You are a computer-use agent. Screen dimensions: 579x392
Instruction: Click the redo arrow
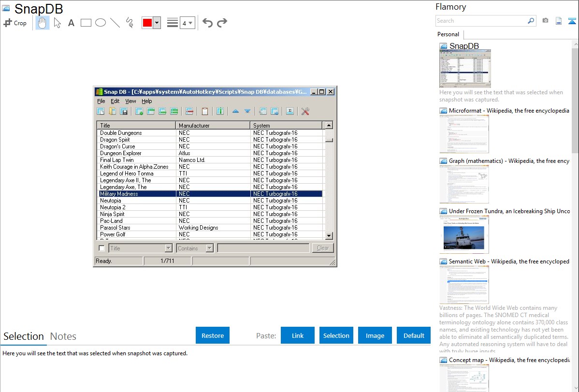[222, 23]
